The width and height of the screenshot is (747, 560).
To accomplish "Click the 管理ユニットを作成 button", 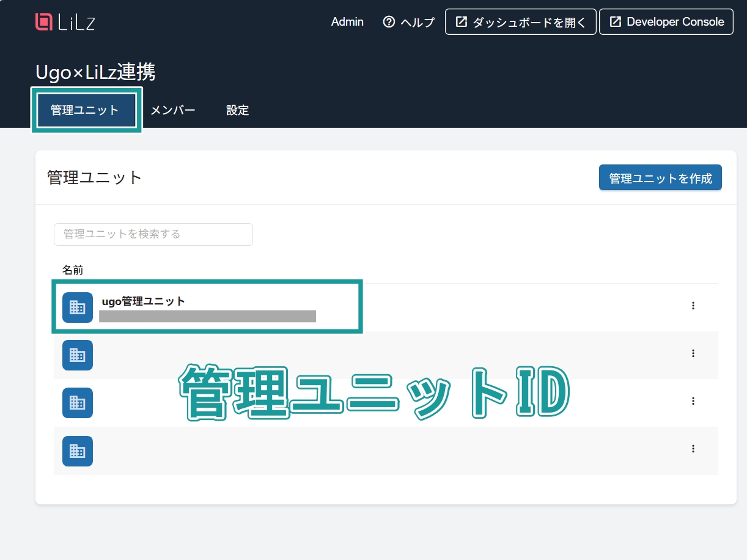I will click(x=660, y=178).
